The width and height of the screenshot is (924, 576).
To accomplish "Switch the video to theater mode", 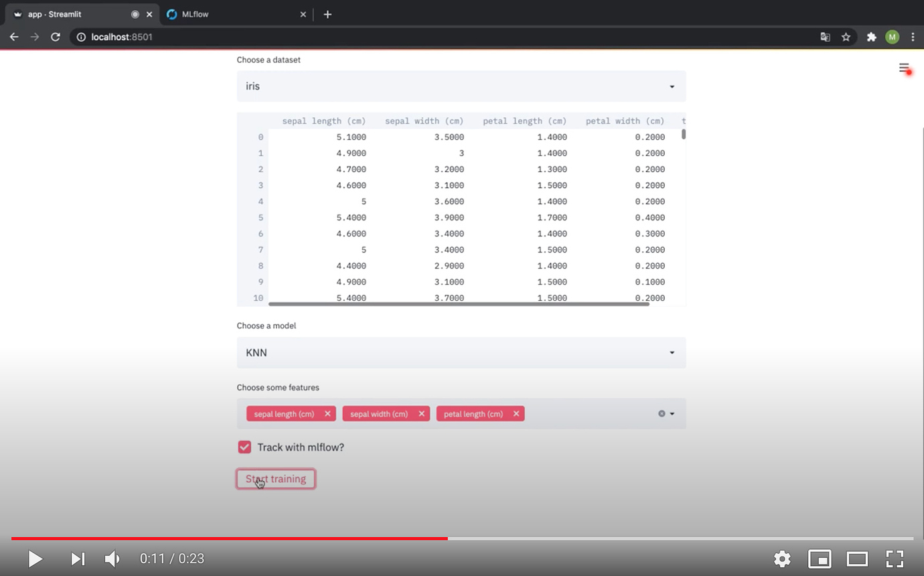I will click(857, 559).
